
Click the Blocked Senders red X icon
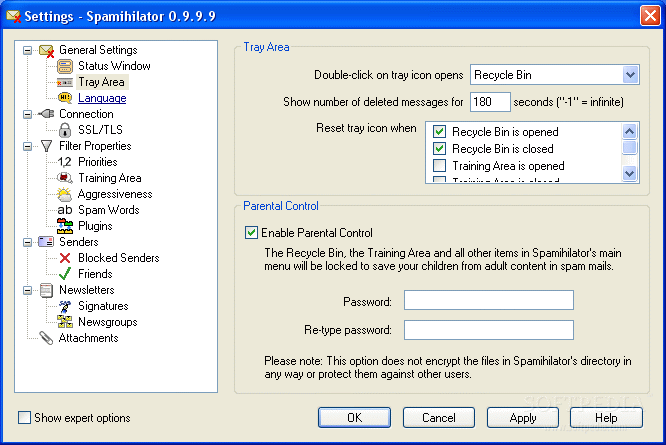pyautogui.click(x=65, y=258)
